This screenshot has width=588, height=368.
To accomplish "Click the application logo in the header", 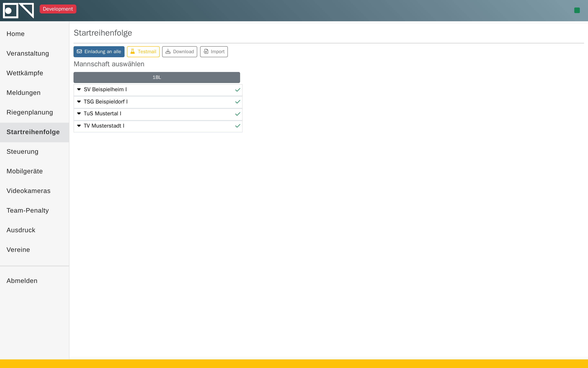I will click(18, 10).
